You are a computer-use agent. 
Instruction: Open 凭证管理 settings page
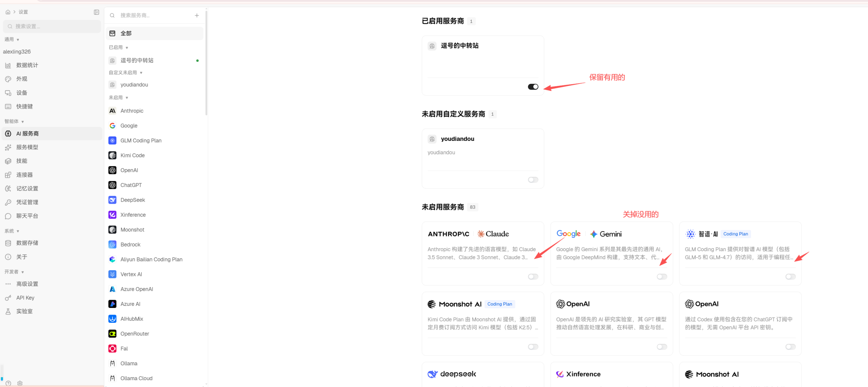point(52,202)
